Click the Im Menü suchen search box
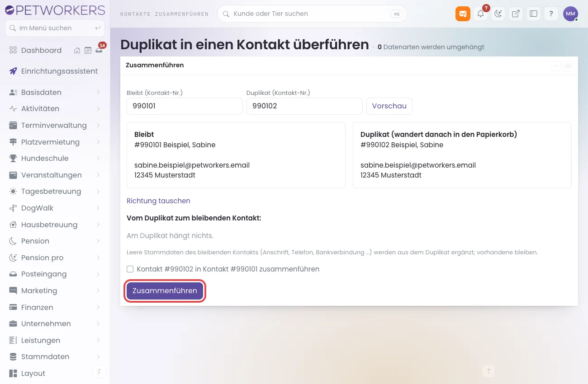The height and width of the screenshot is (384, 588). pos(55,28)
